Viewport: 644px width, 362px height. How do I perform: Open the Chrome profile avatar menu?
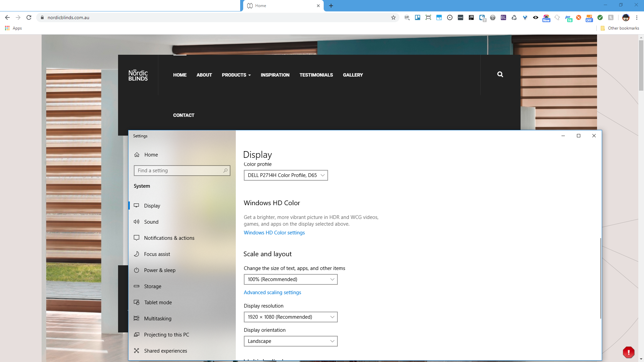point(626,17)
